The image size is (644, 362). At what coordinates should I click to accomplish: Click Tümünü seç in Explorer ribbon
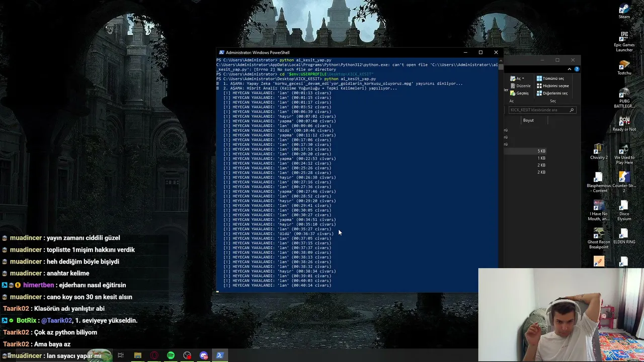pos(550,78)
